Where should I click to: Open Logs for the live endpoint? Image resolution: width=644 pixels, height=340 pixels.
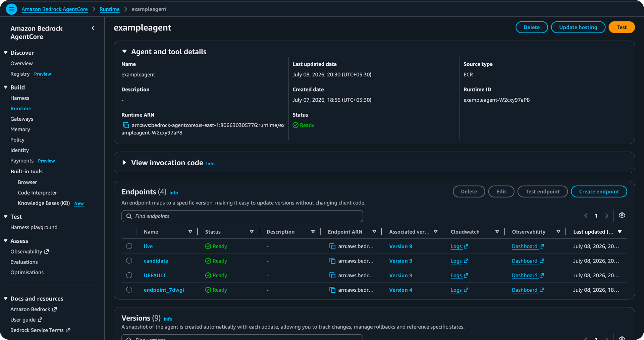[x=459, y=246]
